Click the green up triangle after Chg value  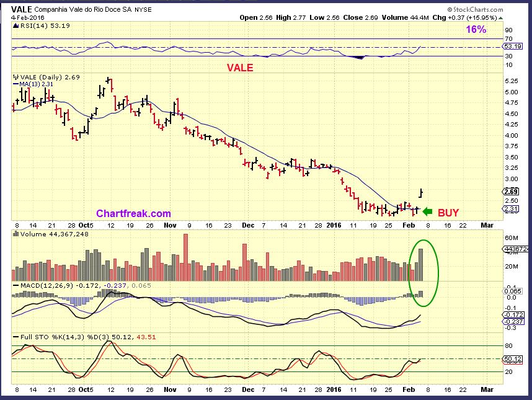point(501,17)
